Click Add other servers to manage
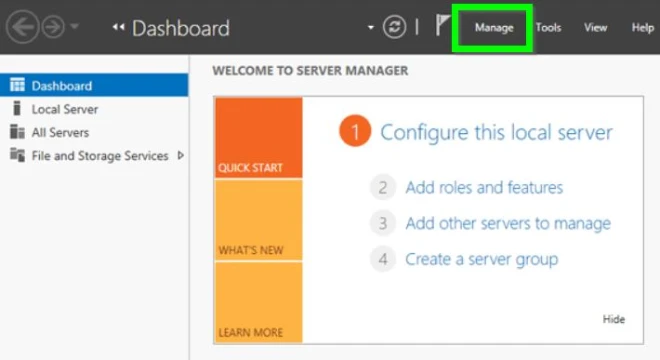Image resolution: width=660 pixels, height=360 pixels. tap(508, 223)
